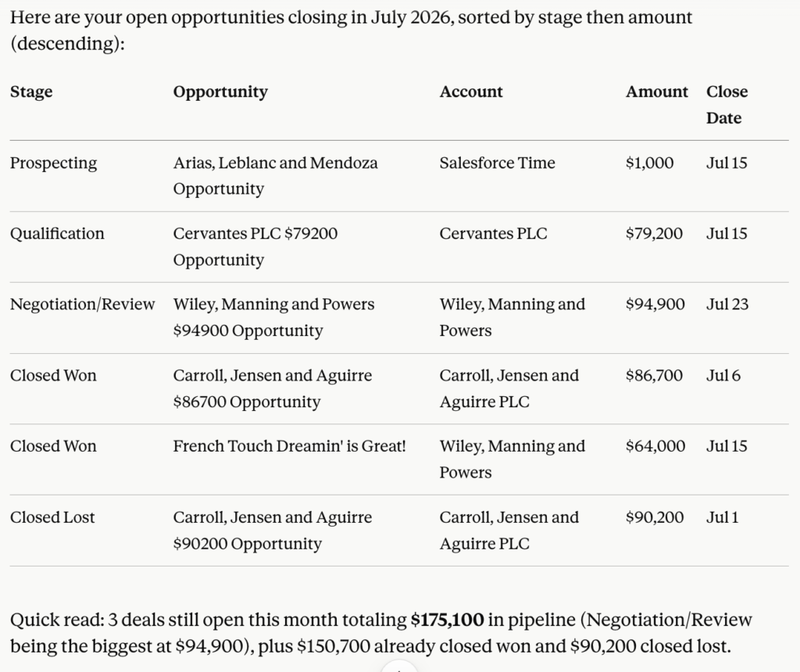Click the Closed Lost stage cell

point(52,517)
